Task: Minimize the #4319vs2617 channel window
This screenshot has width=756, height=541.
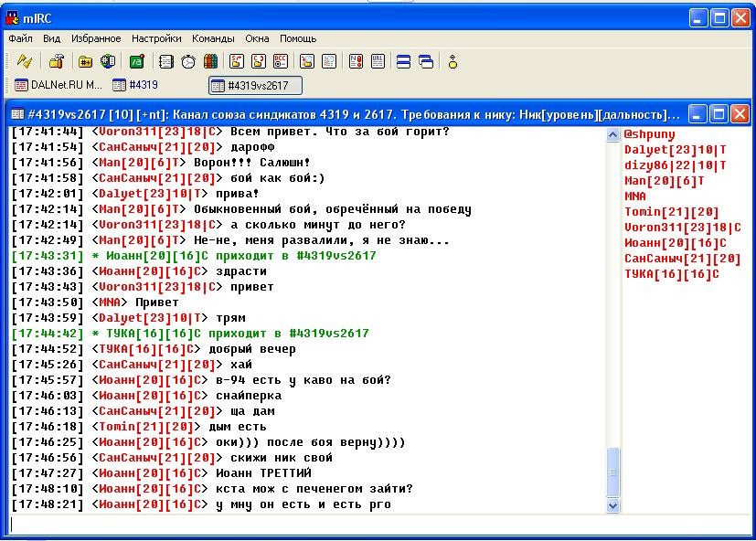Action: point(697,114)
